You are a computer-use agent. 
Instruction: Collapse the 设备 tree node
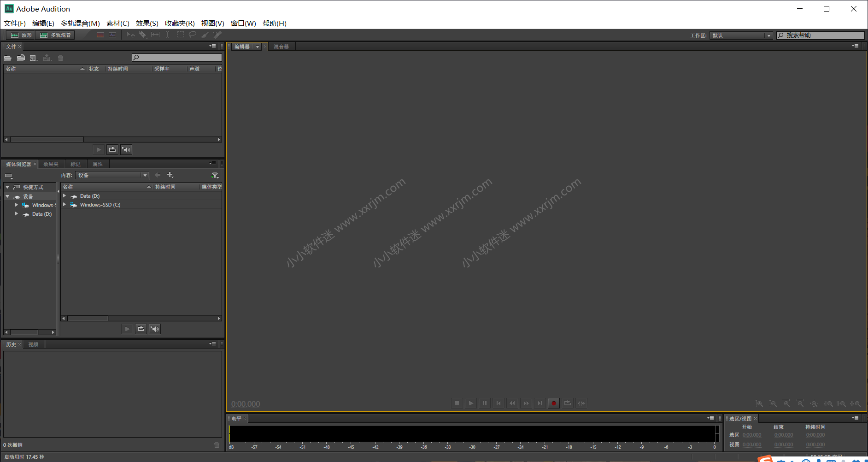(7, 196)
